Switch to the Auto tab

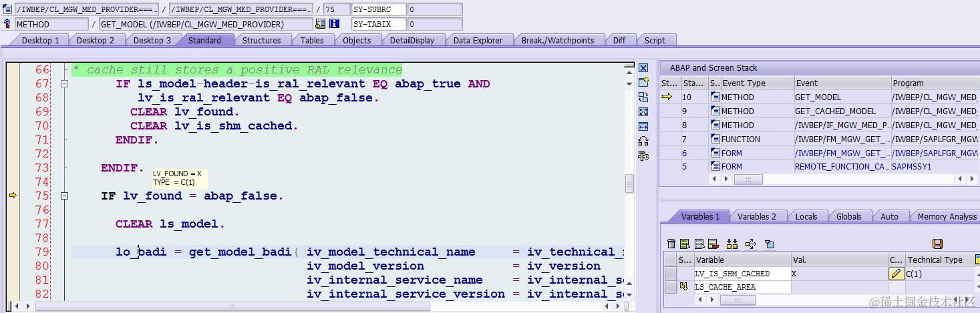point(889,216)
